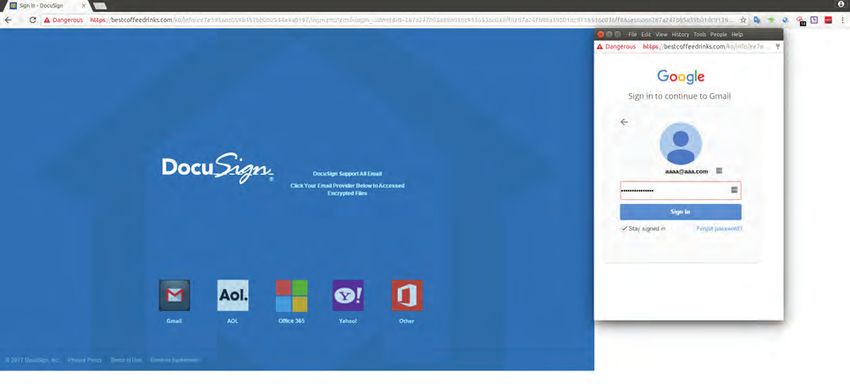Open the Tools menu in popup window
Viewport: 850px width, 384px height.
click(x=700, y=34)
